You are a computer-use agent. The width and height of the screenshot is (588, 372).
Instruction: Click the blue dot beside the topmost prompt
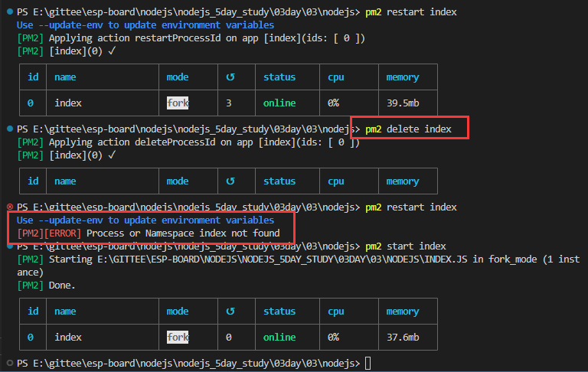[x=10, y=13]
